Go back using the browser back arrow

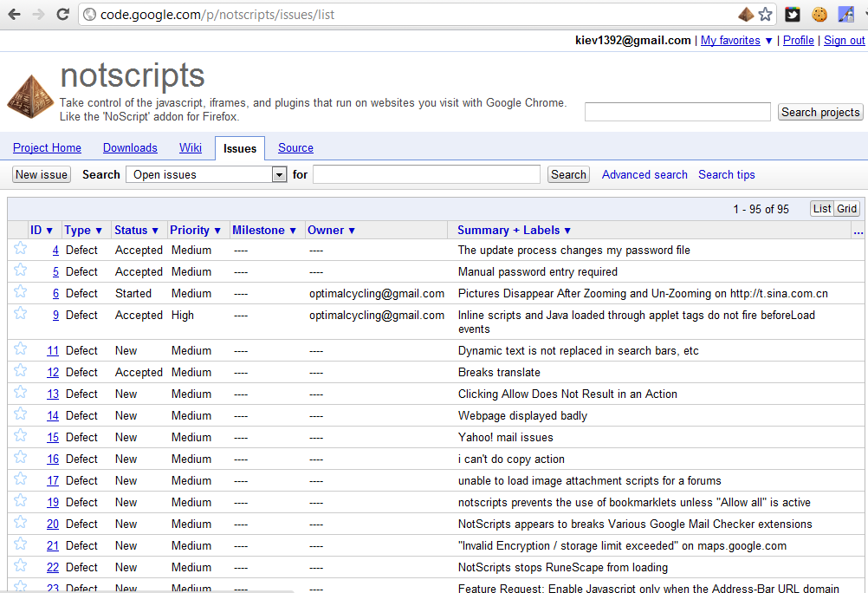pyautogui.click(x=14, y=14)
